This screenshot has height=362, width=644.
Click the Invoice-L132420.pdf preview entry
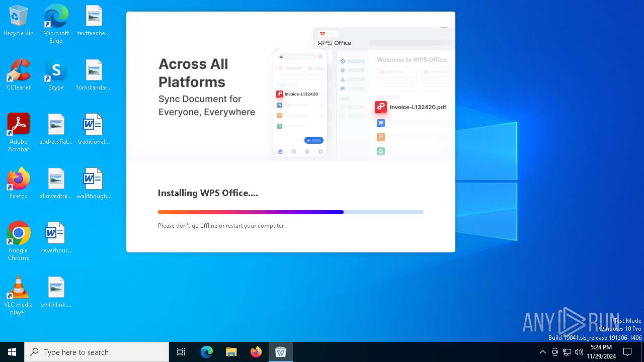[x=412, y=107]
